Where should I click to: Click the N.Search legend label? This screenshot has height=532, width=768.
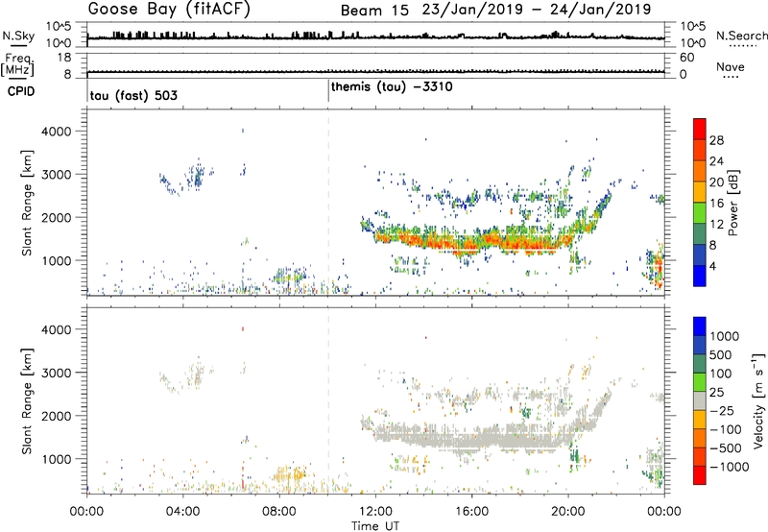coord(741,36)
